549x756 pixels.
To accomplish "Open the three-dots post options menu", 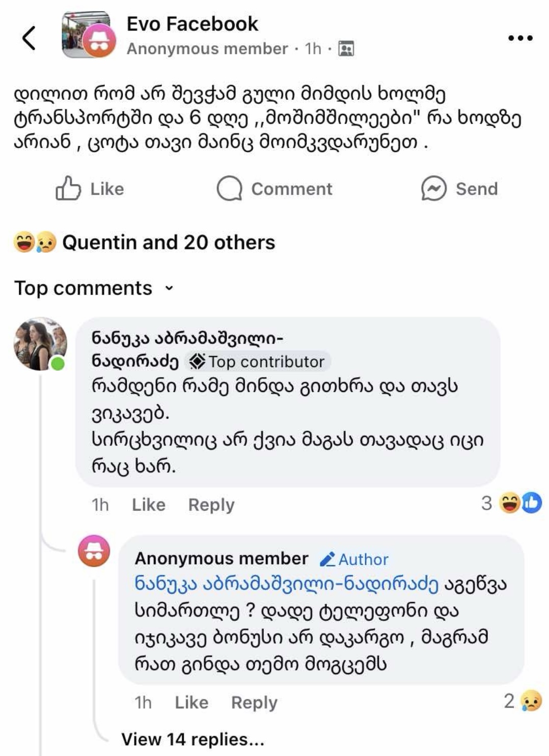I will coord(520,38).
